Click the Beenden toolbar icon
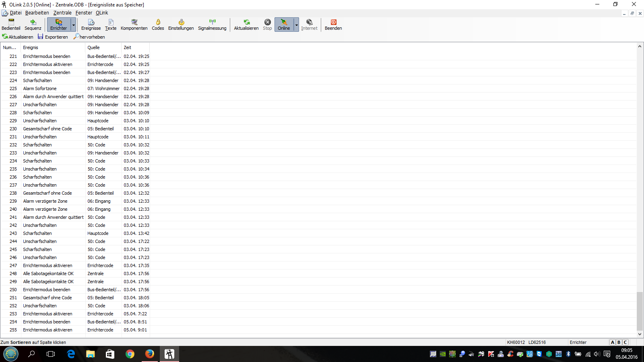644x362 pixels. [333, 25]
